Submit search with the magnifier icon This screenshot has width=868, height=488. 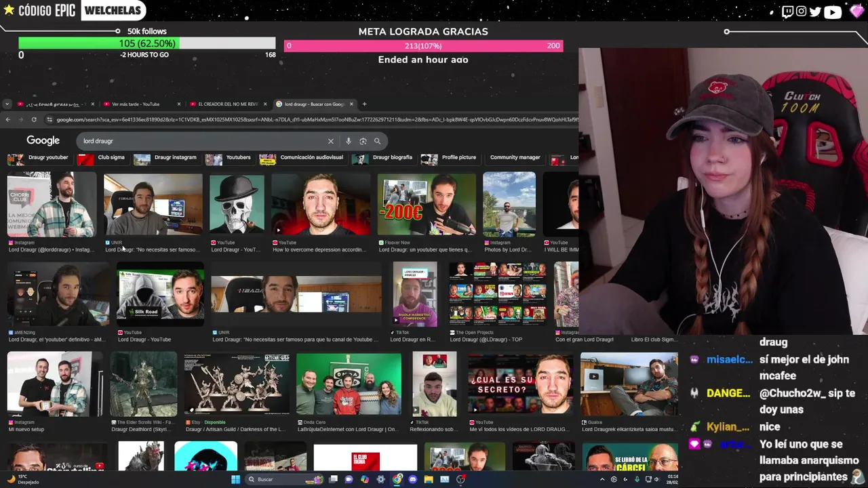[x=377, y=141]
